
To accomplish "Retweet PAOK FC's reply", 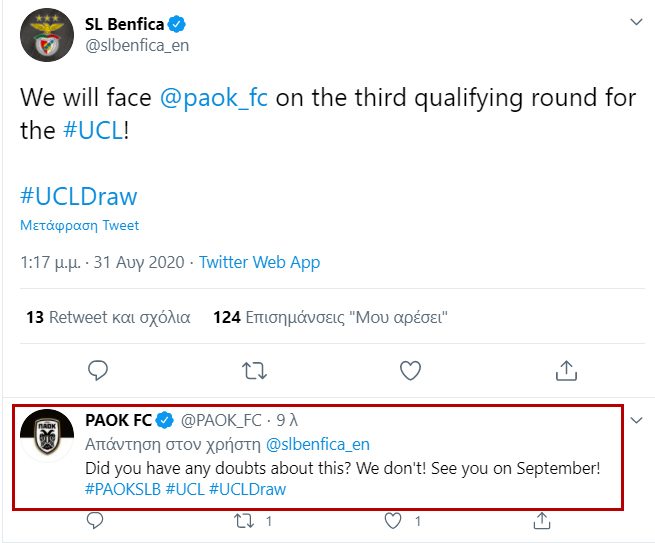I will (x=244, y=520).
